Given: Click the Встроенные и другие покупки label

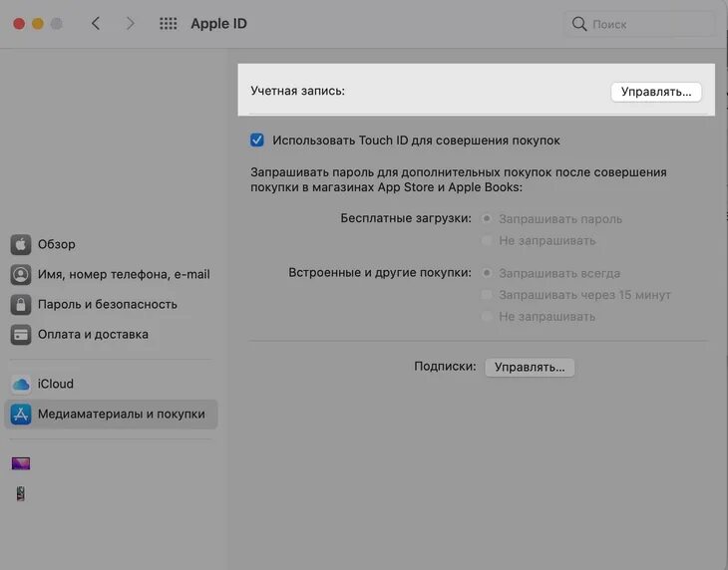Looking at the screenshot, I should tap(380, 273).
